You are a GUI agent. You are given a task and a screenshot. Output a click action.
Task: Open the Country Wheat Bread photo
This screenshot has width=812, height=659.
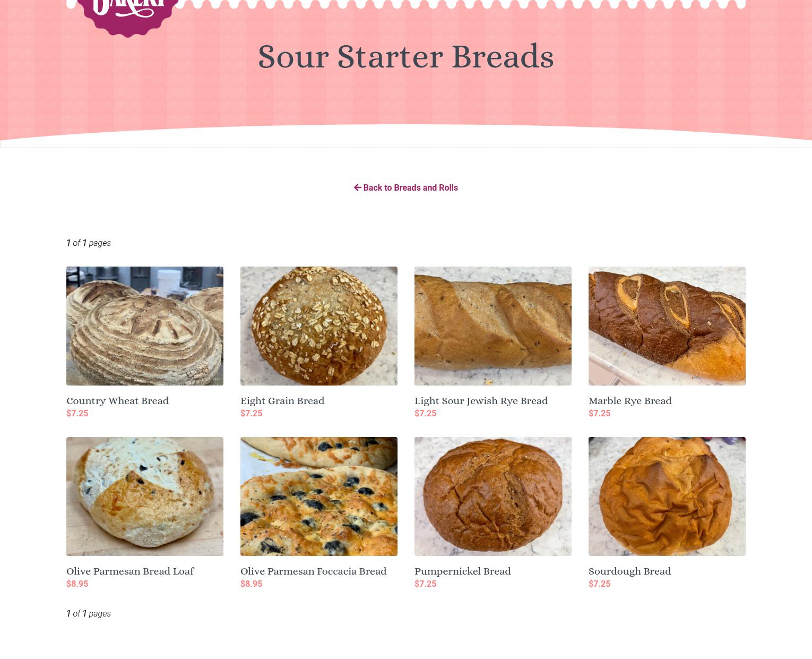pyautogui.click(x=145, y=326)
